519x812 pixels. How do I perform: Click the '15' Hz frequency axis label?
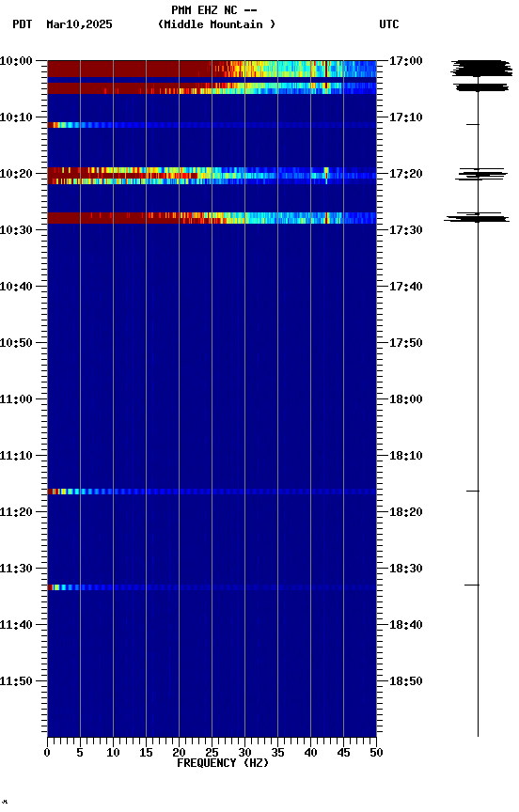(146, 753)
